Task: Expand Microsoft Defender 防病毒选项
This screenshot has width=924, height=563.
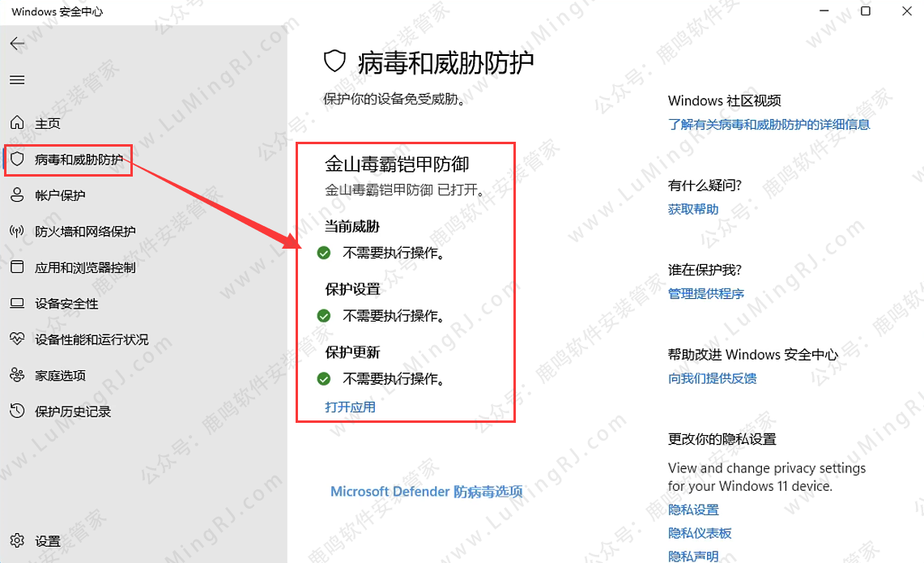Action: click(x=426, y=492)
